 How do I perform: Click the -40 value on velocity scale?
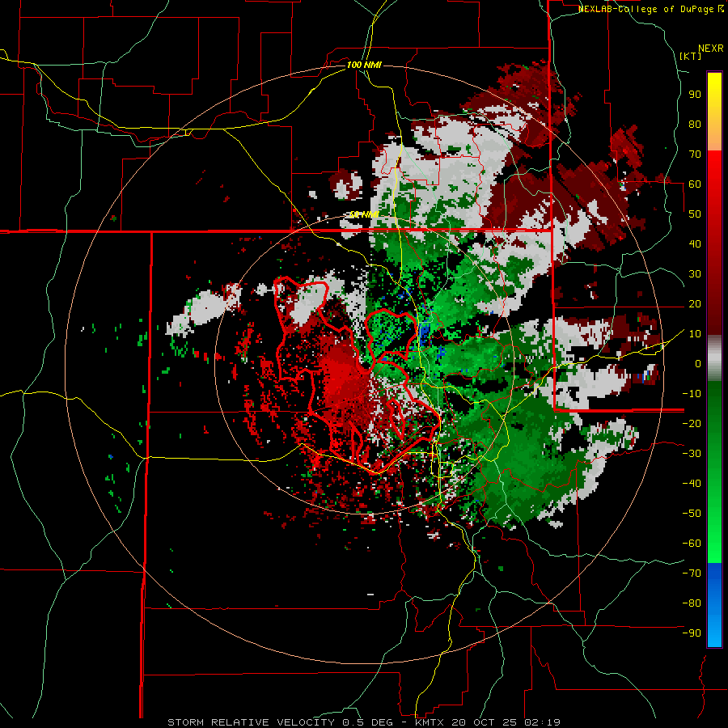coord(692,484)
